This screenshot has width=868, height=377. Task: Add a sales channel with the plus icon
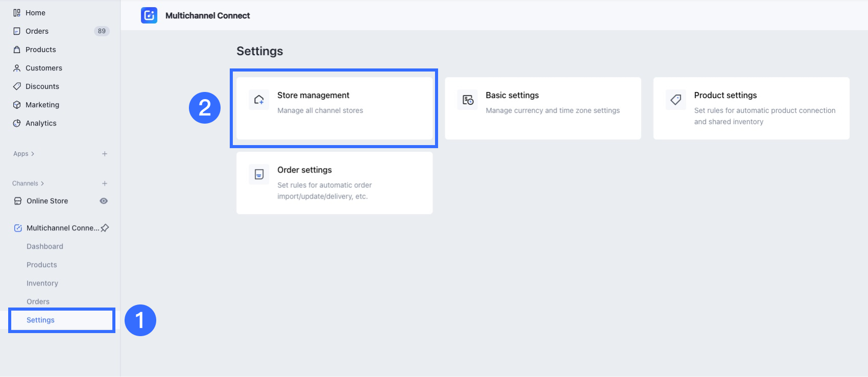tap(105, 183)
